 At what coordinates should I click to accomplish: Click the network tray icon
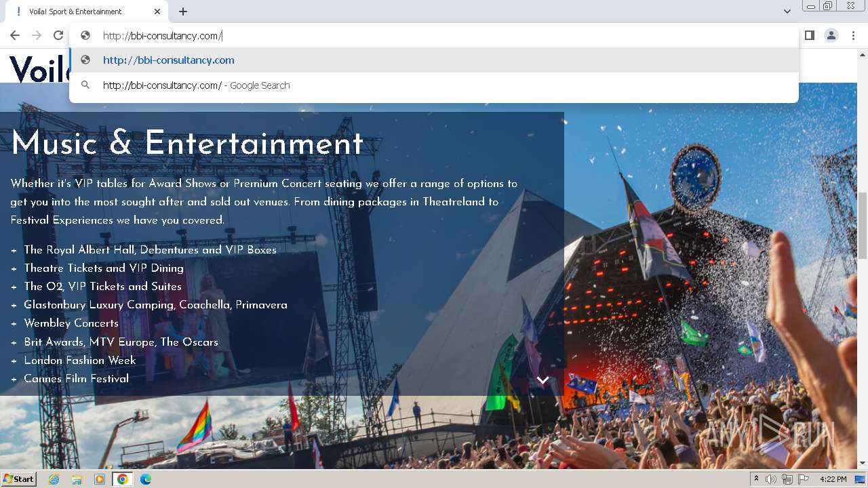(x=787, y=479)
